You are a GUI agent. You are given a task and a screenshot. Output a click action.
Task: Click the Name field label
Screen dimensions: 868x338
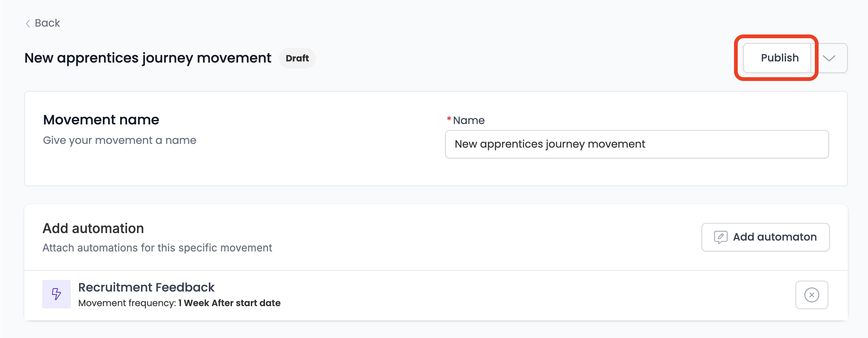coord(469,120)
